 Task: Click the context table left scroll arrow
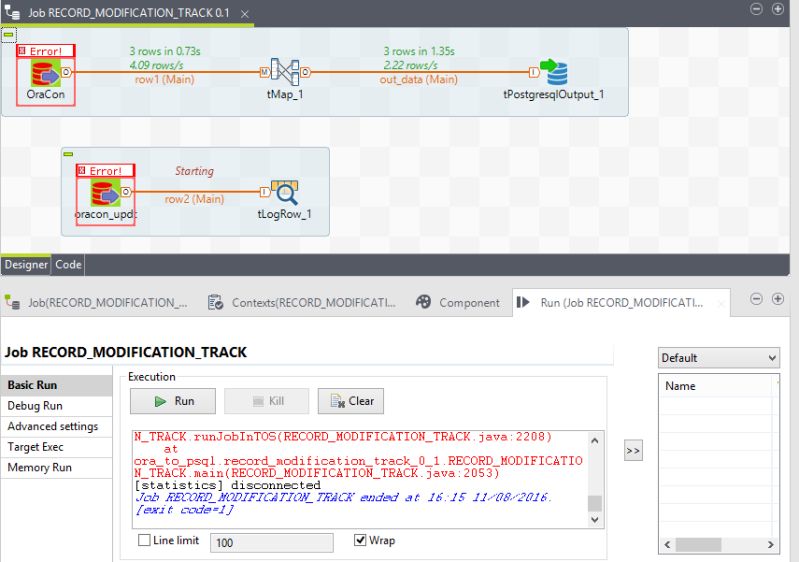click(x=668, y=545)
